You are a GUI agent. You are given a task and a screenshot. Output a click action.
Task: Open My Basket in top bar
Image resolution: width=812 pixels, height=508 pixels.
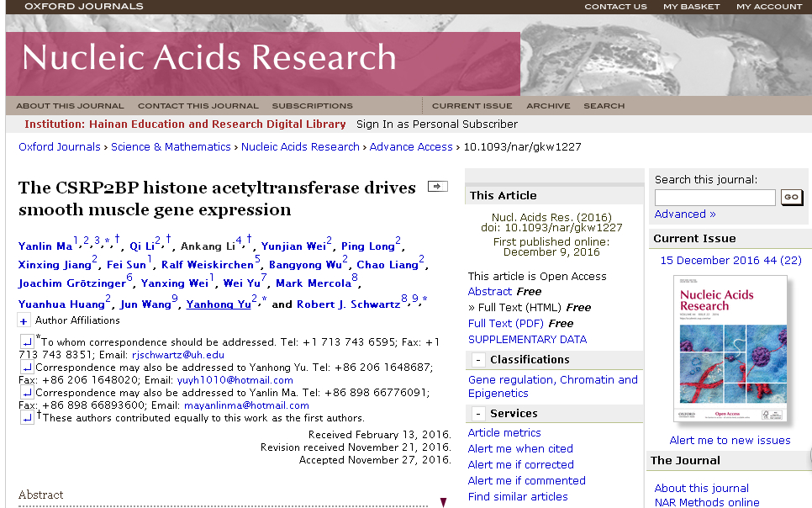click(691, 7)
